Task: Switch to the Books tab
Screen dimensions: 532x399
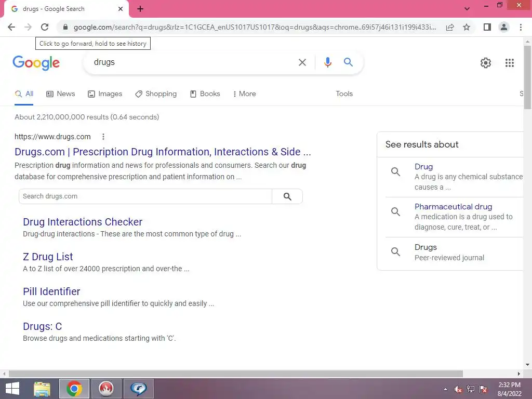Action: tap(205, 94)
